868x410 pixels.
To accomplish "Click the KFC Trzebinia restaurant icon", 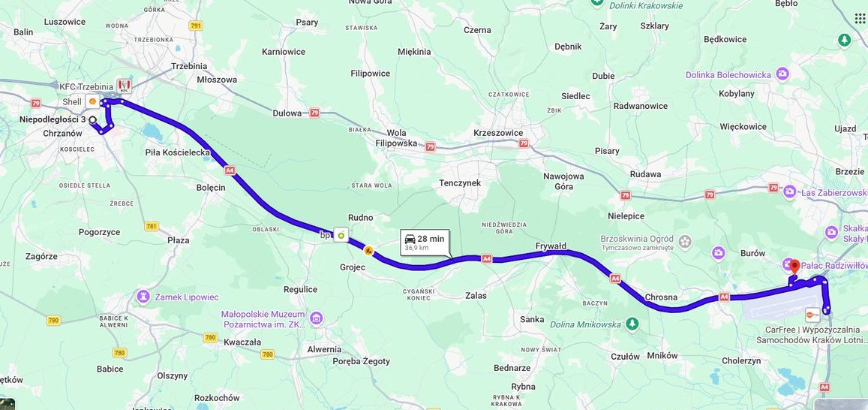I will 123,86.
